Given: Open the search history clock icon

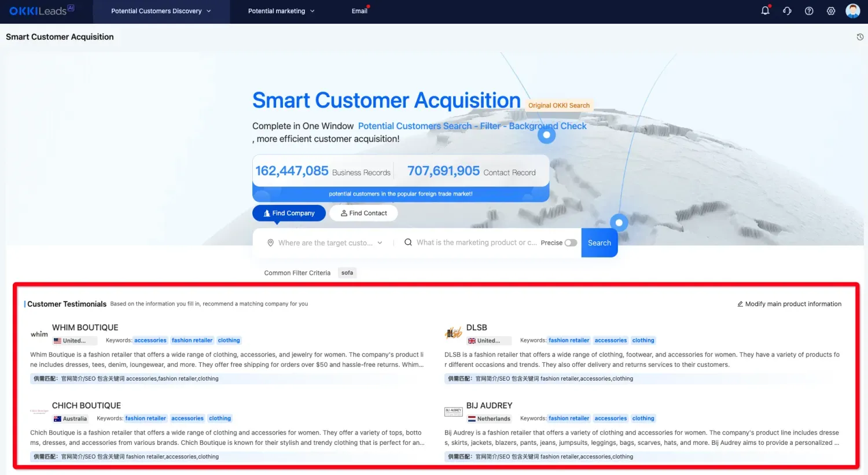Looking at the screenshot, I should click(860, 37).
